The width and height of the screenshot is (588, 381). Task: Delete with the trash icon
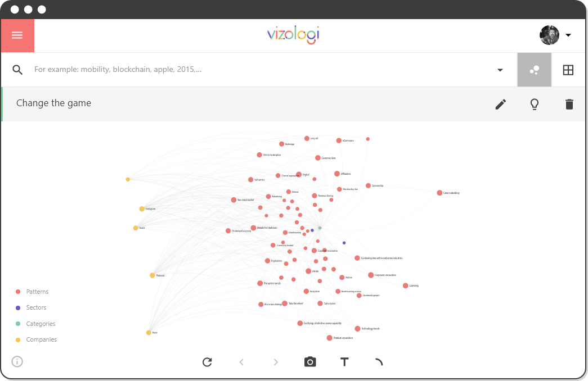click(x=569, y=104)
